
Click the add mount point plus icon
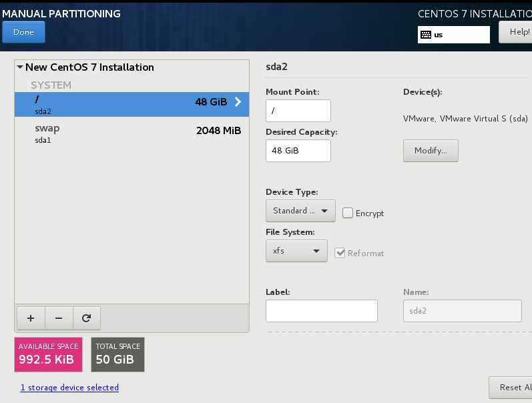pyautogui.click(x=31, y=318)
